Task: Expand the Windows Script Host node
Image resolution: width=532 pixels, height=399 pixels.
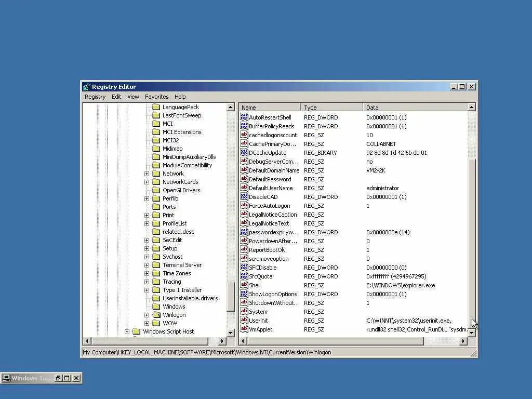Action: coord(127,331)
